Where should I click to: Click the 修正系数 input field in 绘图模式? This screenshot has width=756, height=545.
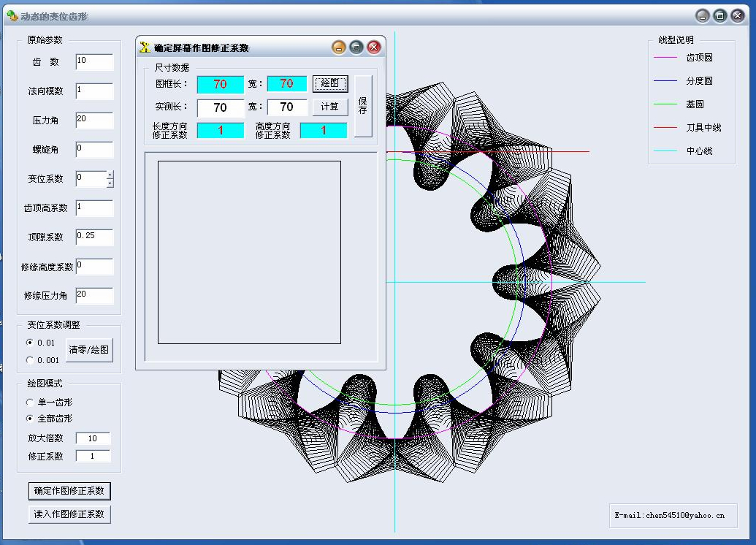(x=93, y=456)
